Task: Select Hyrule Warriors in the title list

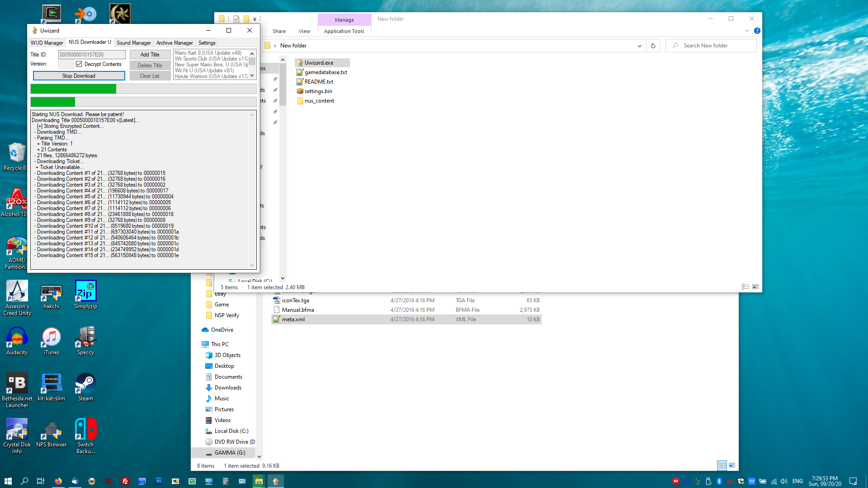Action: [x=211, y=76]
